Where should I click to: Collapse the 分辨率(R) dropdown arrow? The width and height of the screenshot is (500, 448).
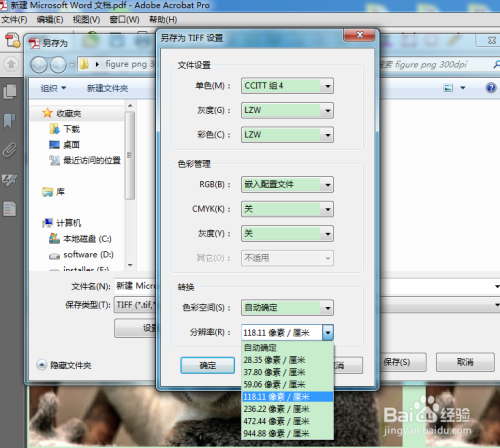(328, 332)
